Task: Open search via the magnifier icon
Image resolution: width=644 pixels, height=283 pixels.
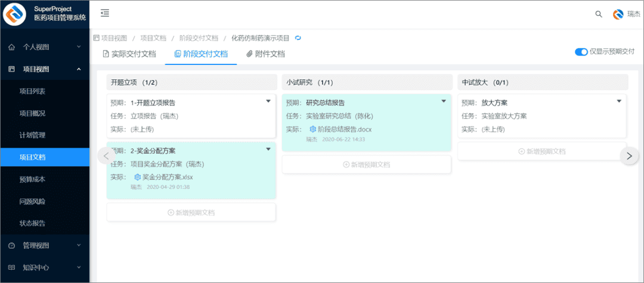Action: (599, 14)
